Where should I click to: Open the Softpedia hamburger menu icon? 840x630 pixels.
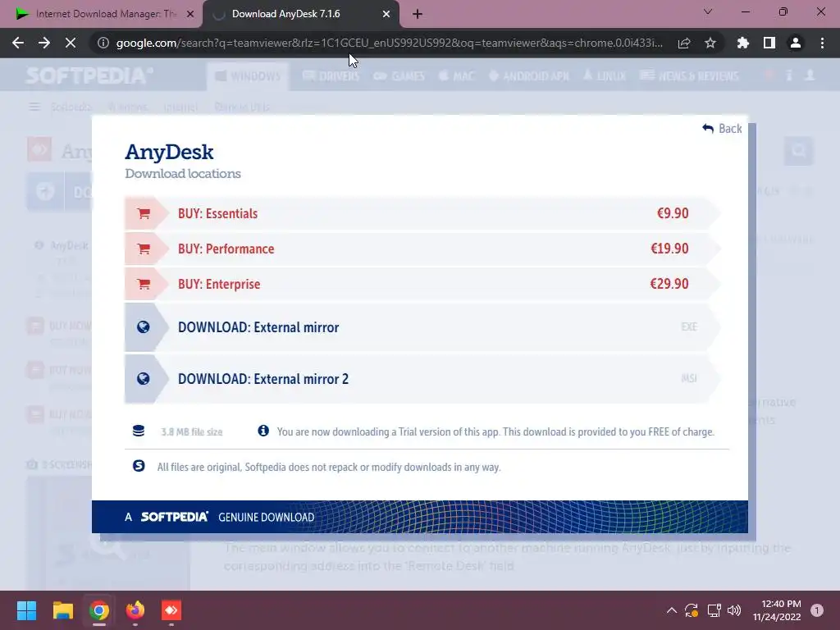(x=34, y=107)
